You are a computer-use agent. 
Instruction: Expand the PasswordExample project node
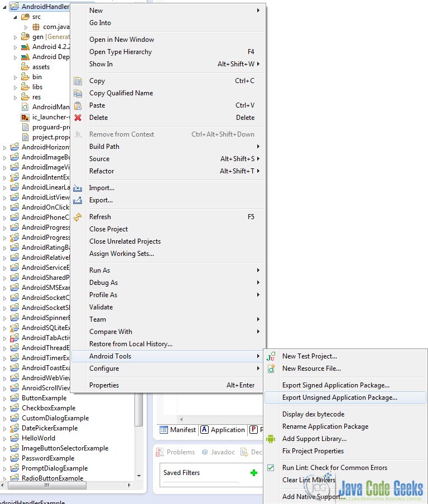pyautogui.click(x=4, y=459)
